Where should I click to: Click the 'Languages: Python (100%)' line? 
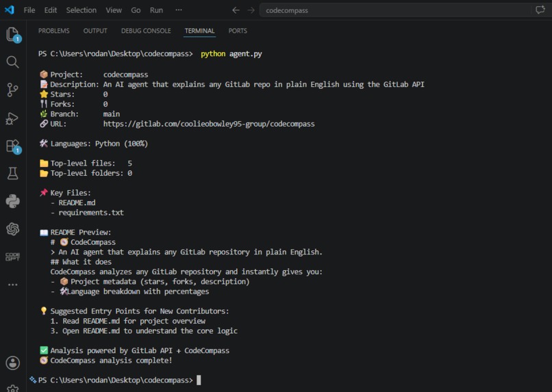(94, 144)
